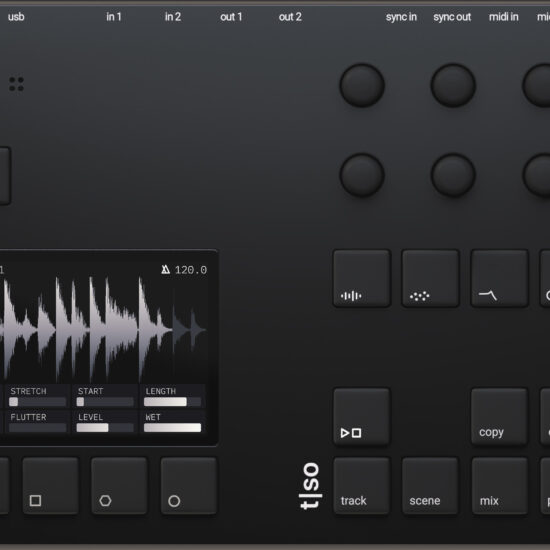The height and width of the screenshot is (550, 550).
Task: Tap the mix pad button
Action: pos(499,485)
